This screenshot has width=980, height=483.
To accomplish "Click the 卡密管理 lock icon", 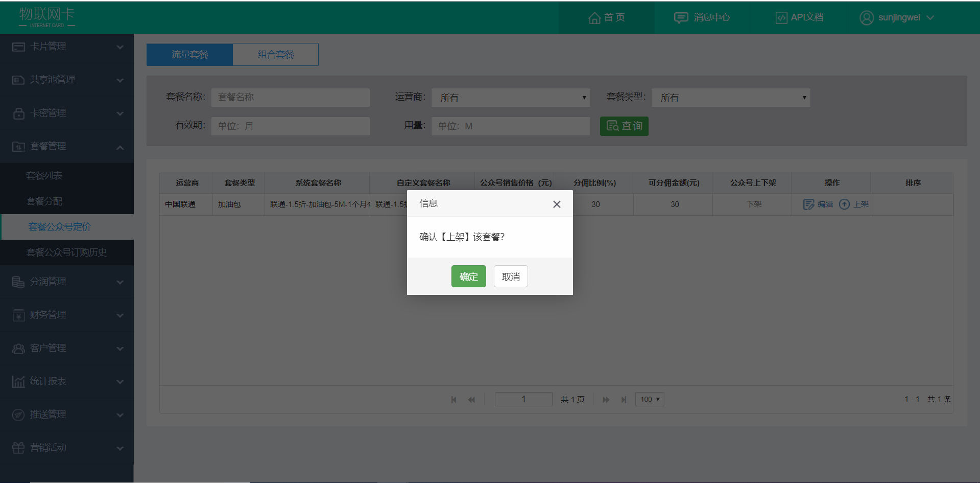I will [x=18, y=113].
